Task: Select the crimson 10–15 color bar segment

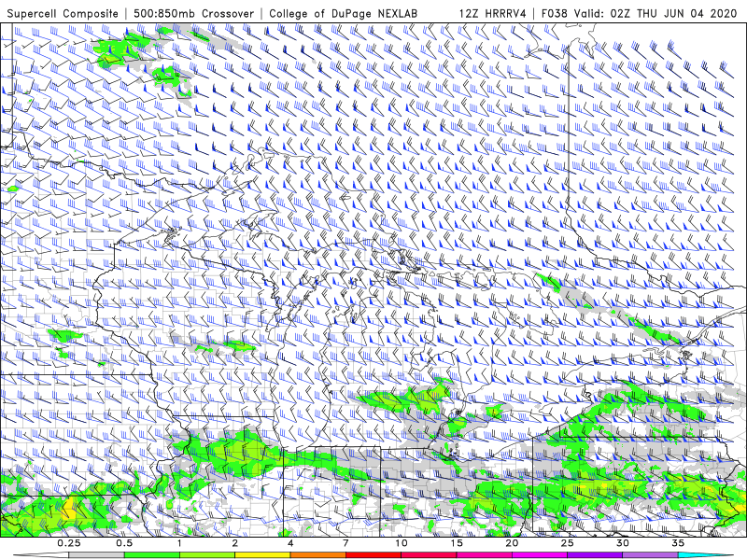Action: (x=429, y=555)
